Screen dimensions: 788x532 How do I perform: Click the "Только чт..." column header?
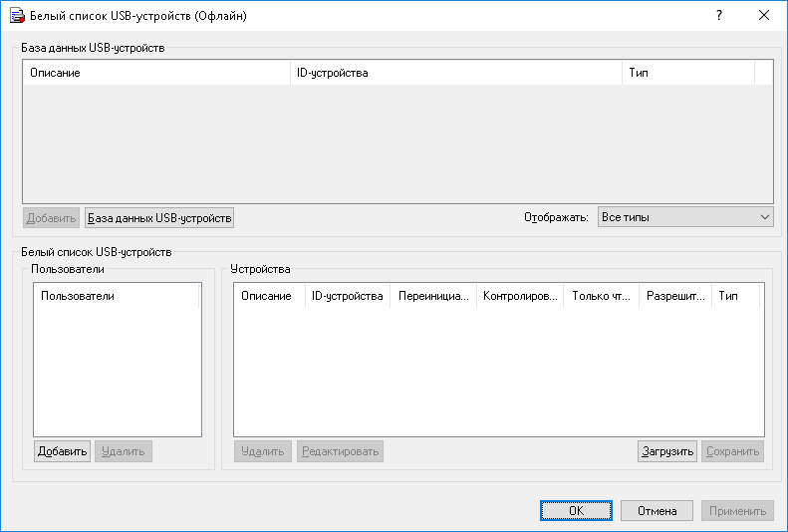[x=601, y=296]
